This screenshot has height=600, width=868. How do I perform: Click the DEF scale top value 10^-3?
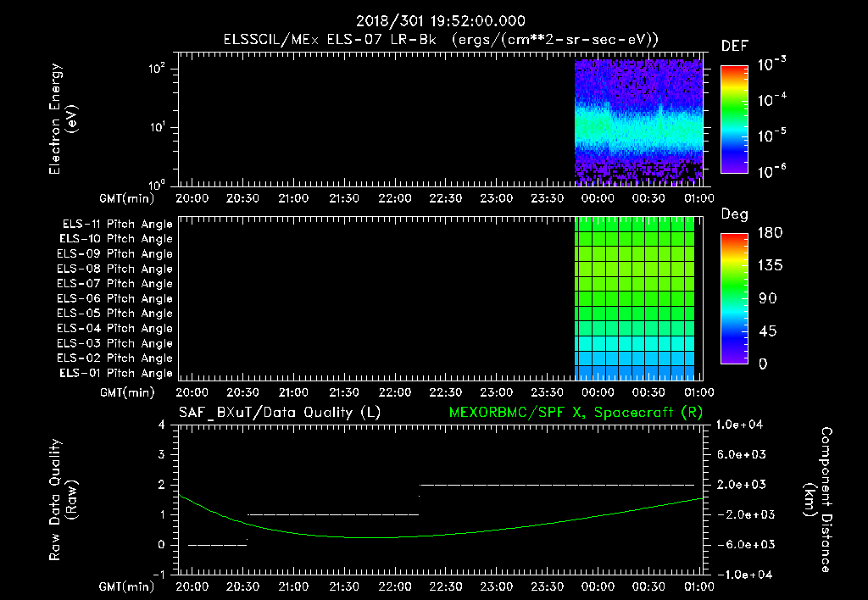(772, 64)
